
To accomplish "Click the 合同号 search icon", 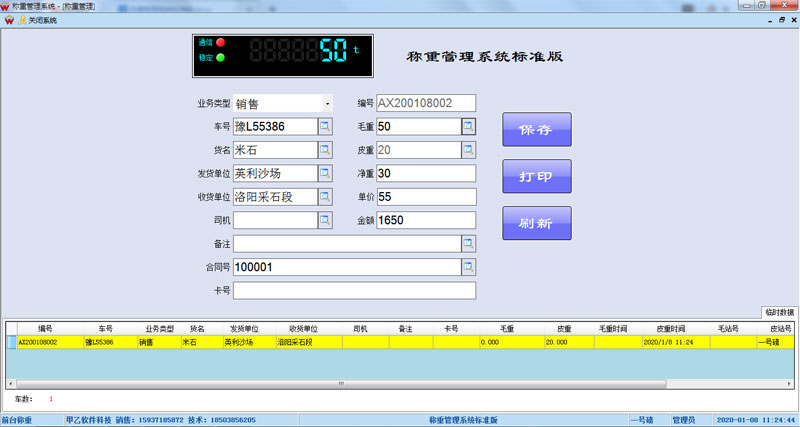I will pos(468,267).
